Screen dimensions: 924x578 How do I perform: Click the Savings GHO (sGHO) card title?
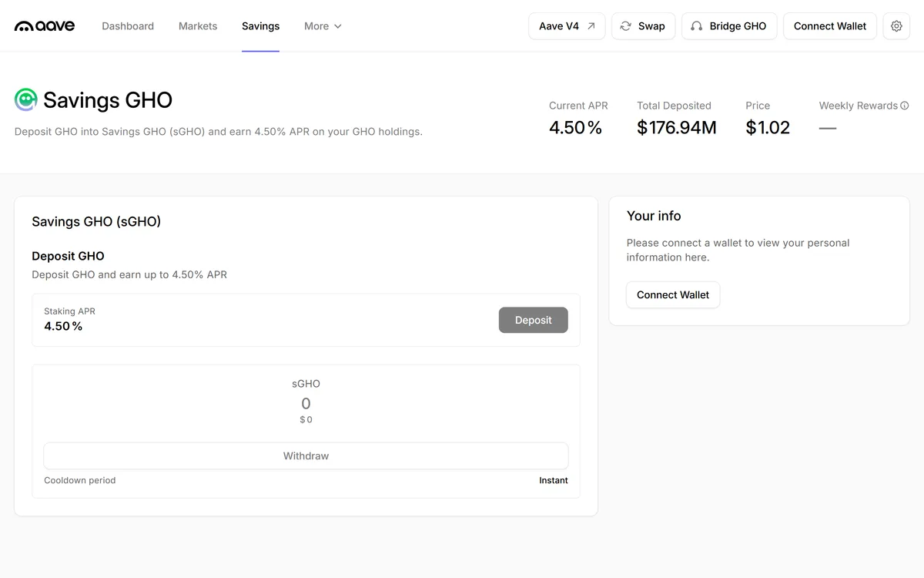point(96,221)
